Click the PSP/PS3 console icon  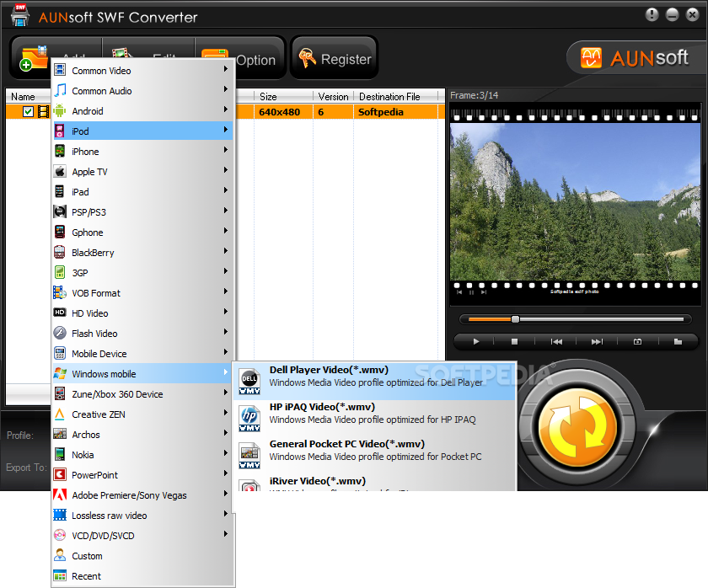pyautogui.click(x=60, y=211)
